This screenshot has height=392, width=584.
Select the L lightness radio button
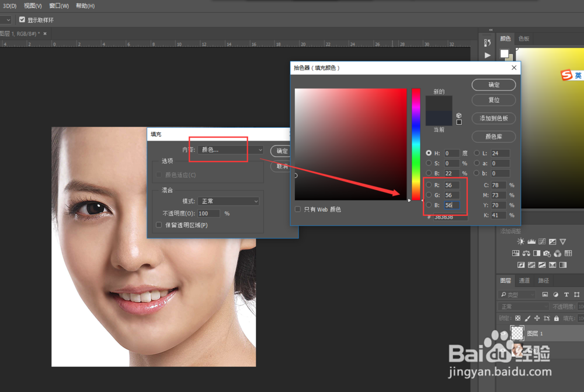pyautogui.click(x=477, y=153)
